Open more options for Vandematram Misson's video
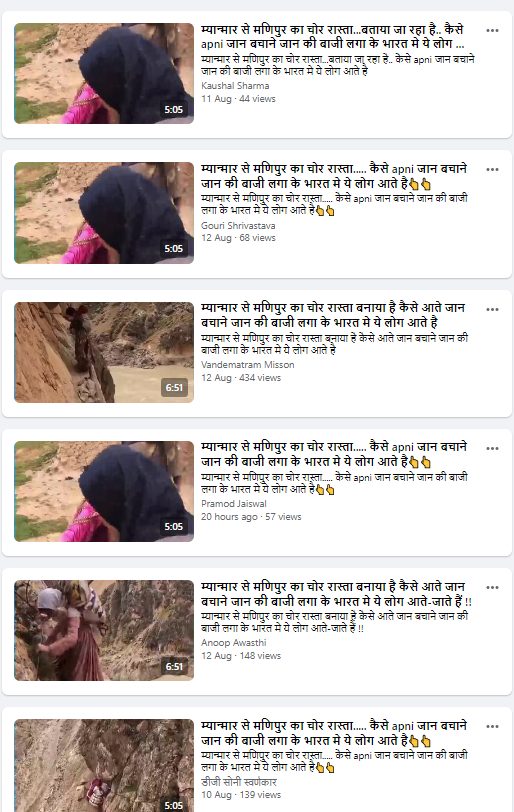This screenshot has width=514, height=812. [492, 309]
